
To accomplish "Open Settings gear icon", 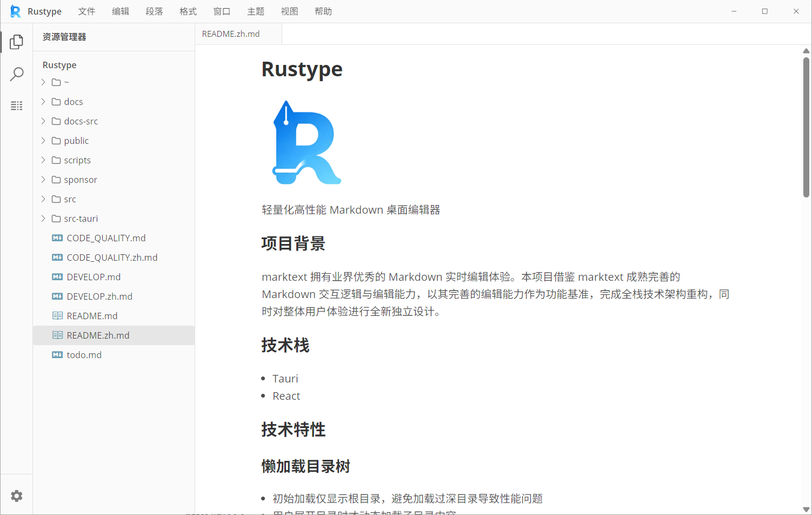I will point(17,496).
